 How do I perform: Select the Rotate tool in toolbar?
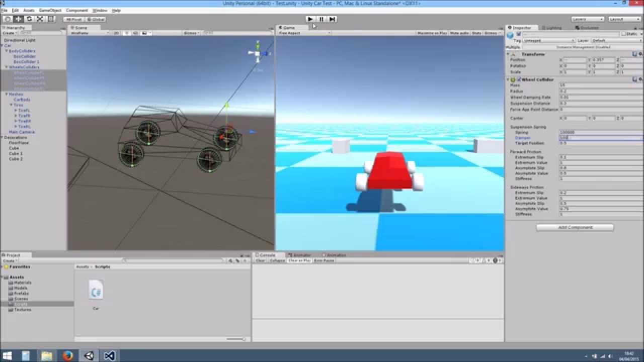click(29, 19)
